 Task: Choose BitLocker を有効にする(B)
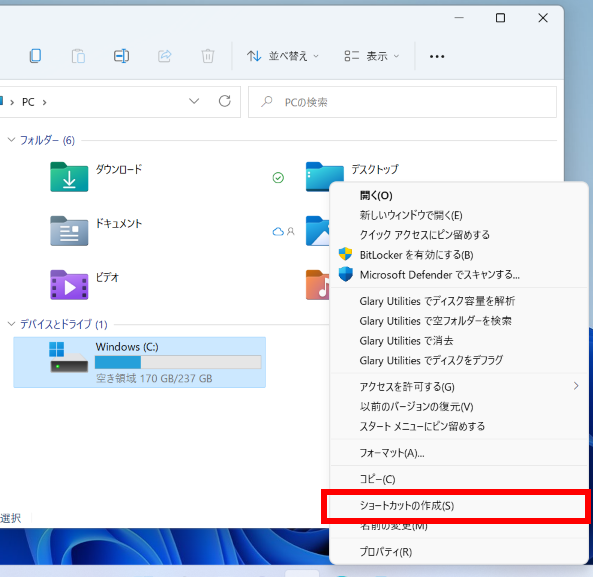coord(459,255)
